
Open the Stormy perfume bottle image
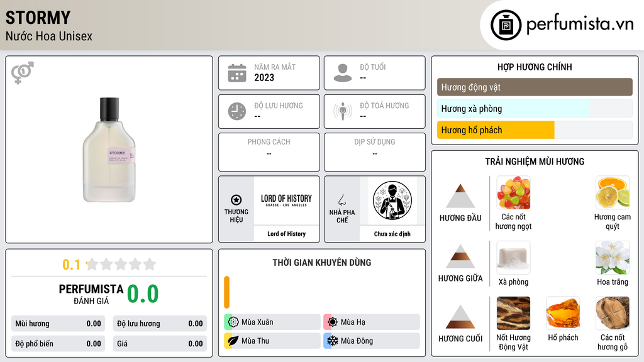[109, 150]
